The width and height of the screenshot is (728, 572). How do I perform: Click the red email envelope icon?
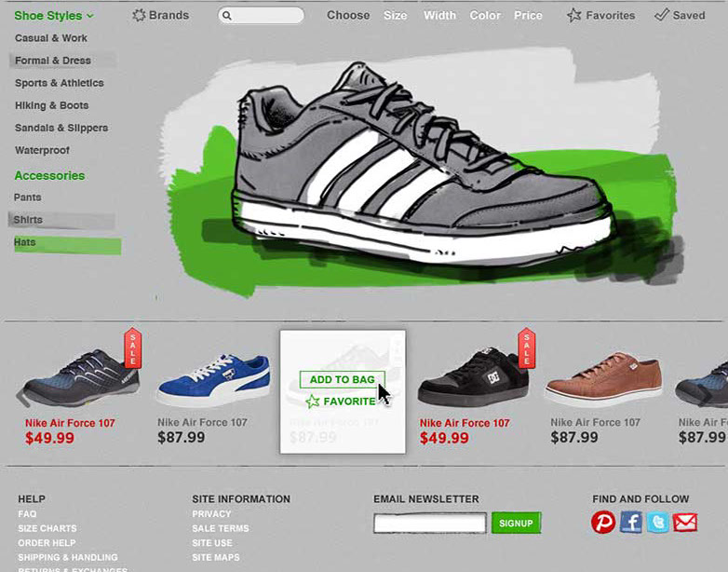tap(685, 523)
